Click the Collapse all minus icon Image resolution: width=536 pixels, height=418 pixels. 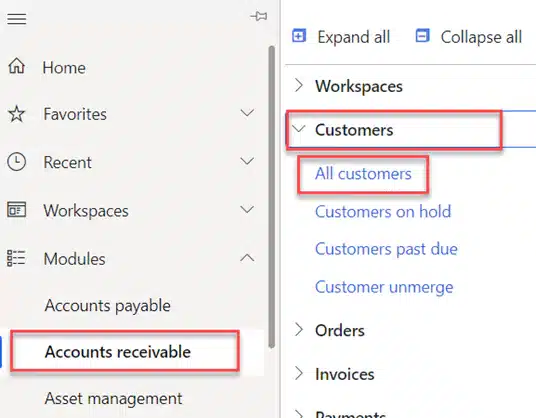click(422, 36)
